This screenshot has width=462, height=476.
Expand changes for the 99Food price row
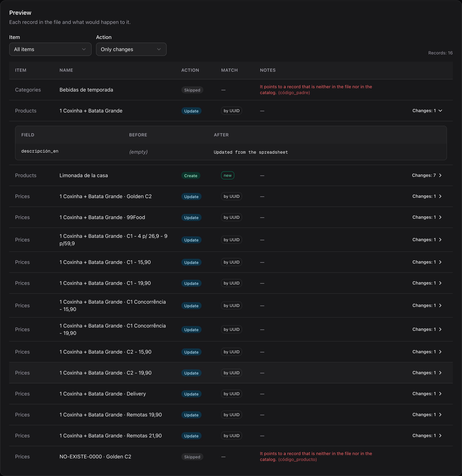pos(427,217)
